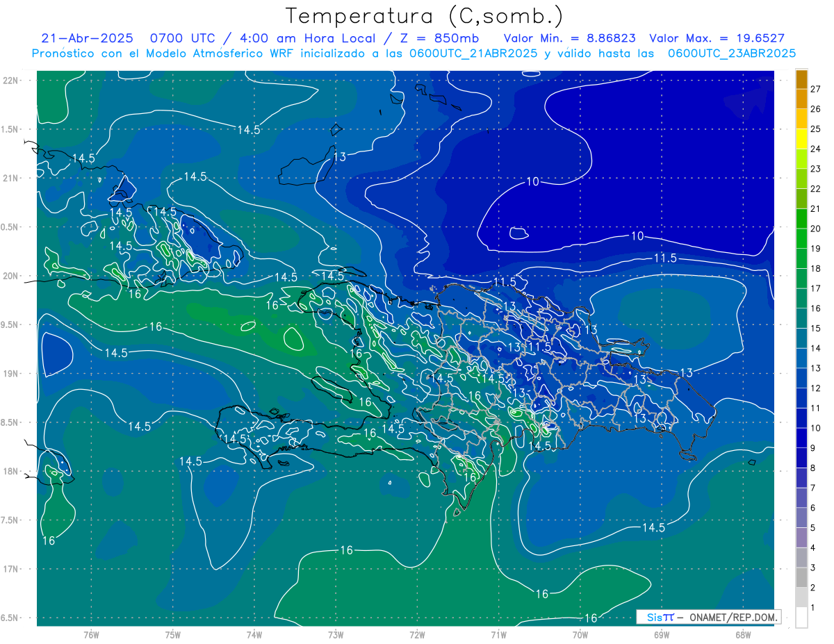Click "Valor Max. = 19.6527"

point(717,38)
